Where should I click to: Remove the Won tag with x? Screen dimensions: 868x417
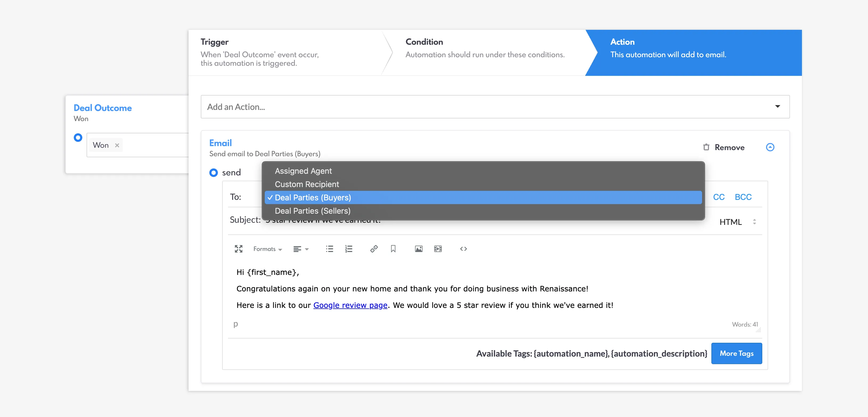click(x=117, y=145)
